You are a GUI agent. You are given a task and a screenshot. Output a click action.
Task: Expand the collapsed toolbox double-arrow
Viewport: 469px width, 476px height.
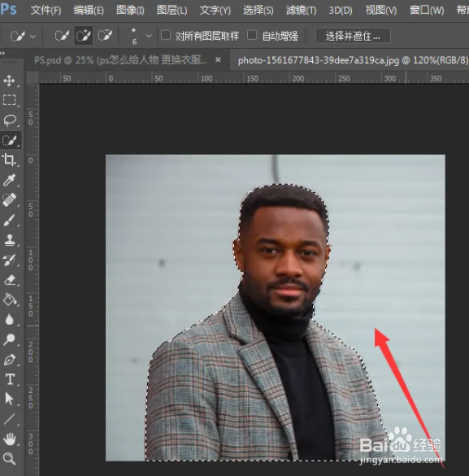[2, 54]
